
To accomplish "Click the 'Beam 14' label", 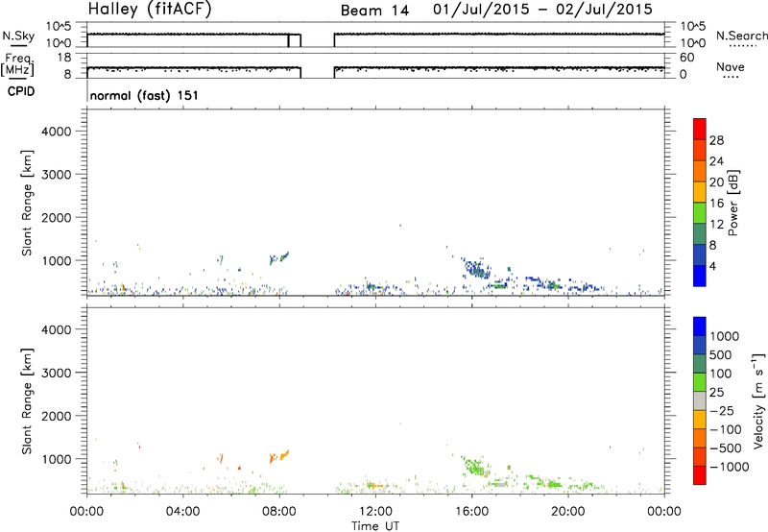I will [374, 11].
